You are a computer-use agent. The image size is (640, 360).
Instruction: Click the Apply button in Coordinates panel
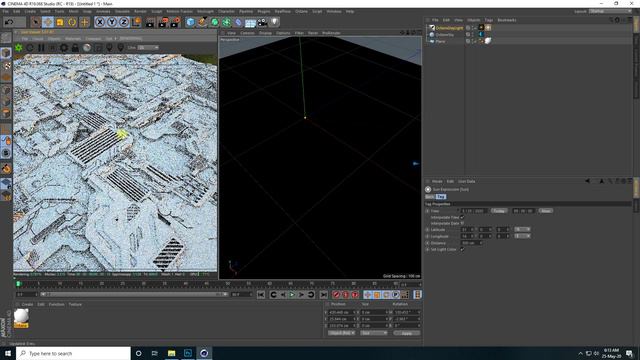click(x=407, y=333)
